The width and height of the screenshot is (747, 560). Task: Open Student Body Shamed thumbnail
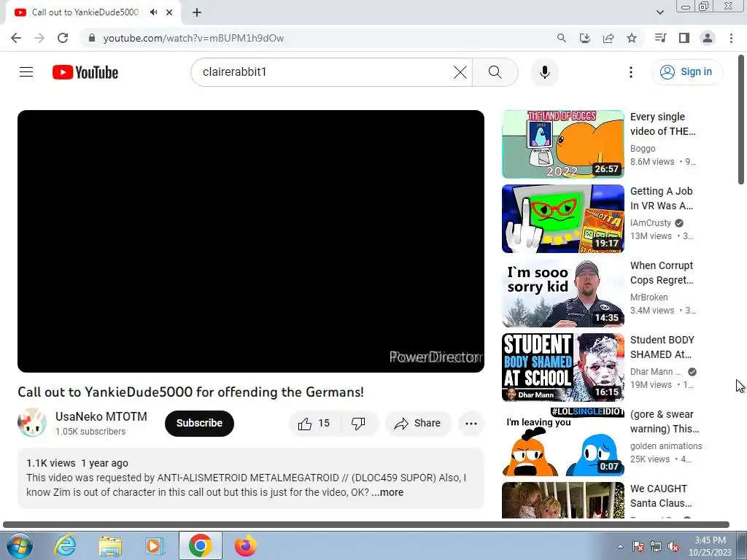point(562,367)
